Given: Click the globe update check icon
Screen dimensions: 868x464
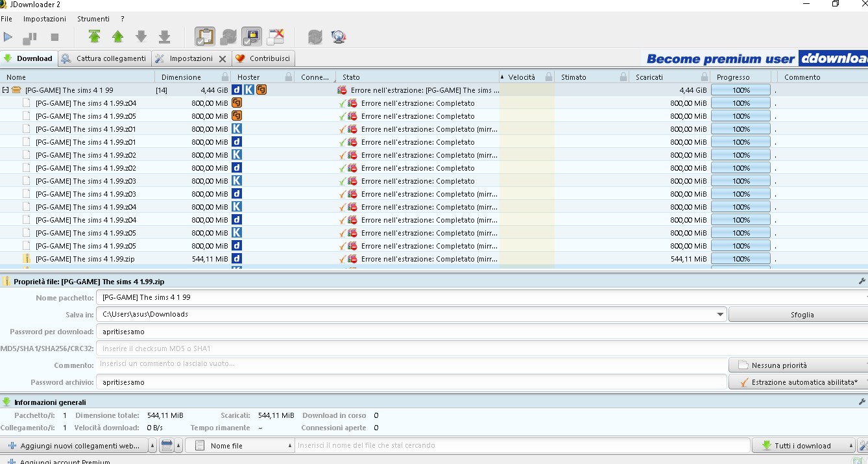Looking at the screenshot, I should (338, 37).
